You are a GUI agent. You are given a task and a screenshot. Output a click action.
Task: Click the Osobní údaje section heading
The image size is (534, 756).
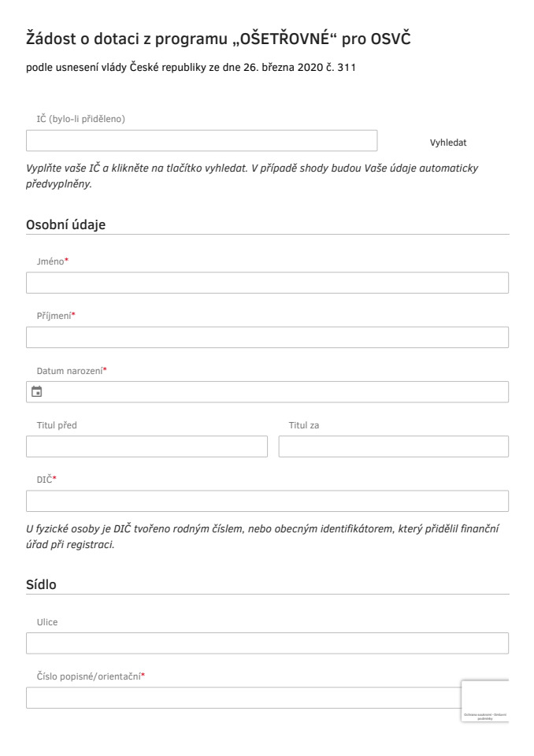click(66, 224)
